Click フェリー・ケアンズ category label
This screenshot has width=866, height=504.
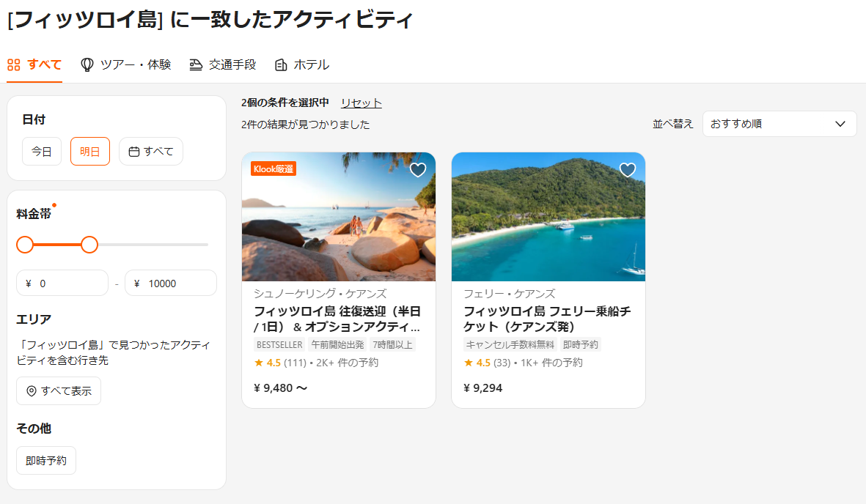509,294
